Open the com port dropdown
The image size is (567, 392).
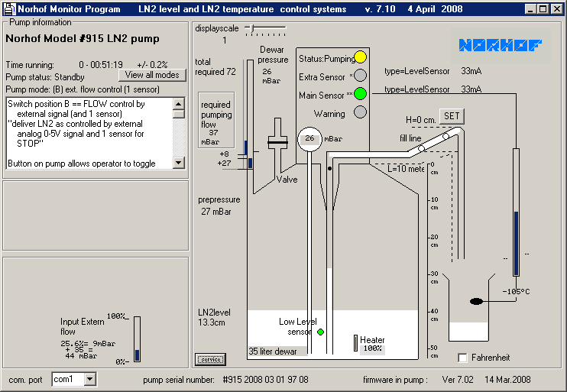click(90, 379)
